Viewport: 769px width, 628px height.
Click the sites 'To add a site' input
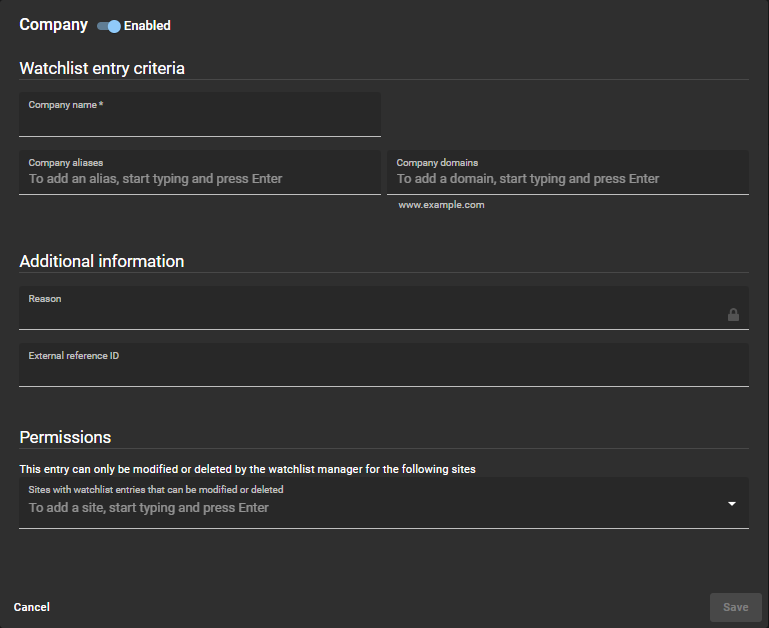click(x=370, y=508)
